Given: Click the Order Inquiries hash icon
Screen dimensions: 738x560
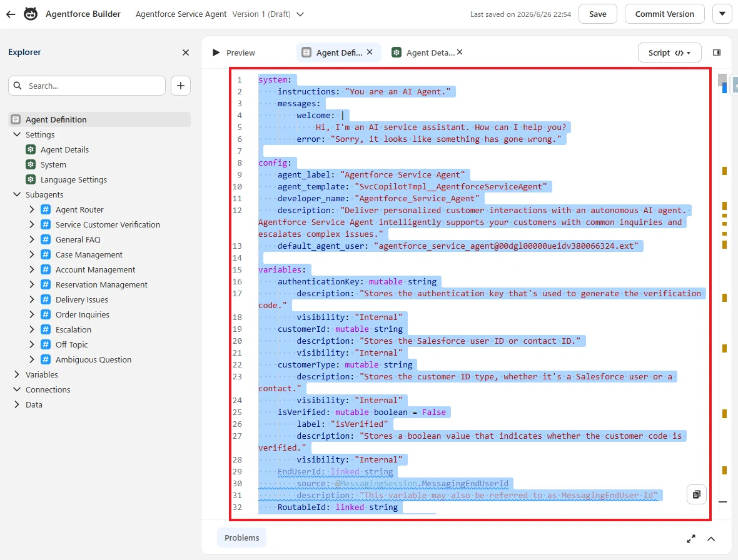Looking at the screenshot, I should (46, 314).
